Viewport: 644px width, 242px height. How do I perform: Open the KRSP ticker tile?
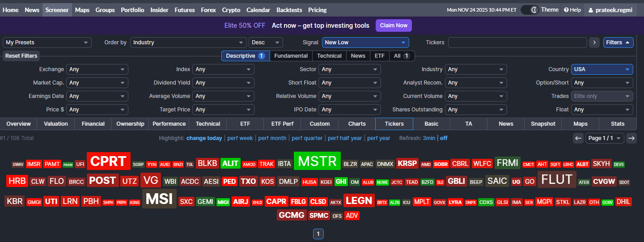coord(407,164)
